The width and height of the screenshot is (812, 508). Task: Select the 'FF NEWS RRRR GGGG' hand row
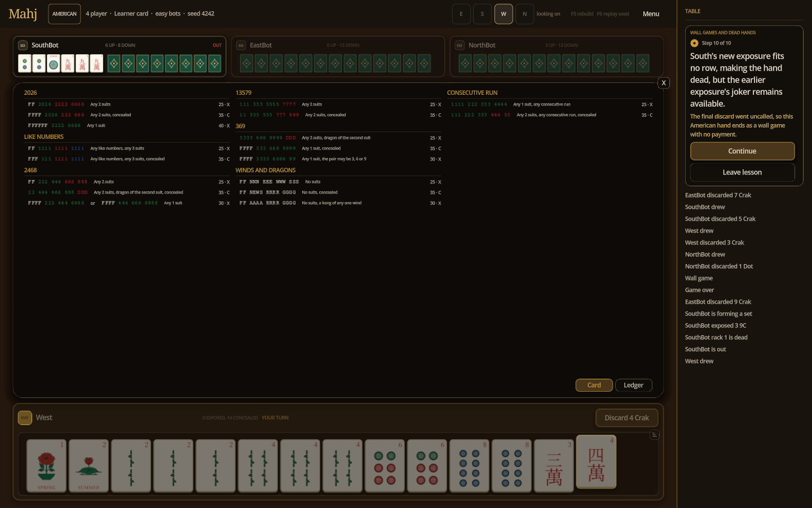(x=340, y=192)
